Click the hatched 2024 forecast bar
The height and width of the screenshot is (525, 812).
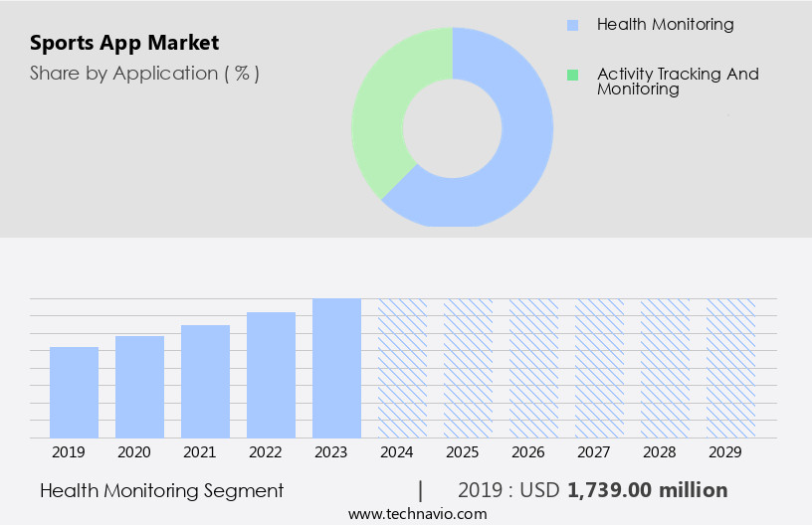pyautogui.click(x=402, y=368)
